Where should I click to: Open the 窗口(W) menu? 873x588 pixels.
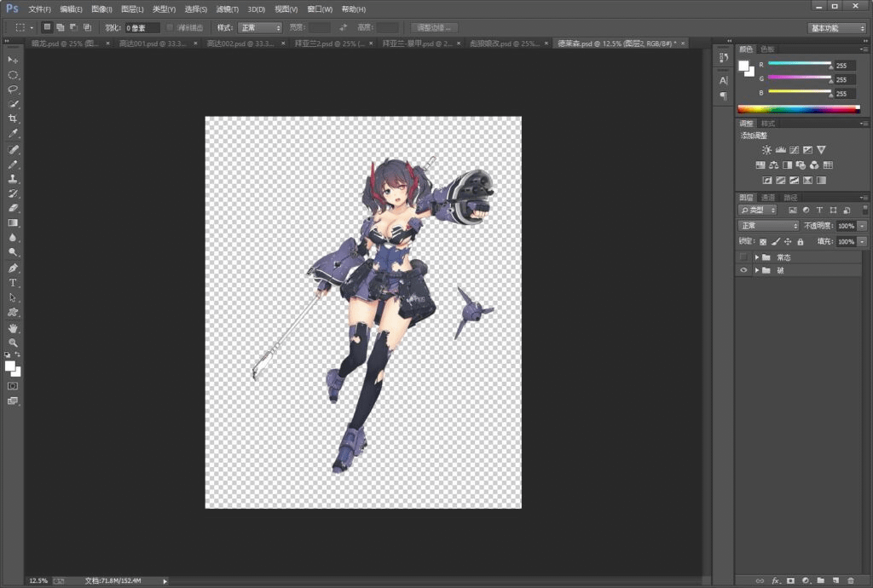coord(320,9)
